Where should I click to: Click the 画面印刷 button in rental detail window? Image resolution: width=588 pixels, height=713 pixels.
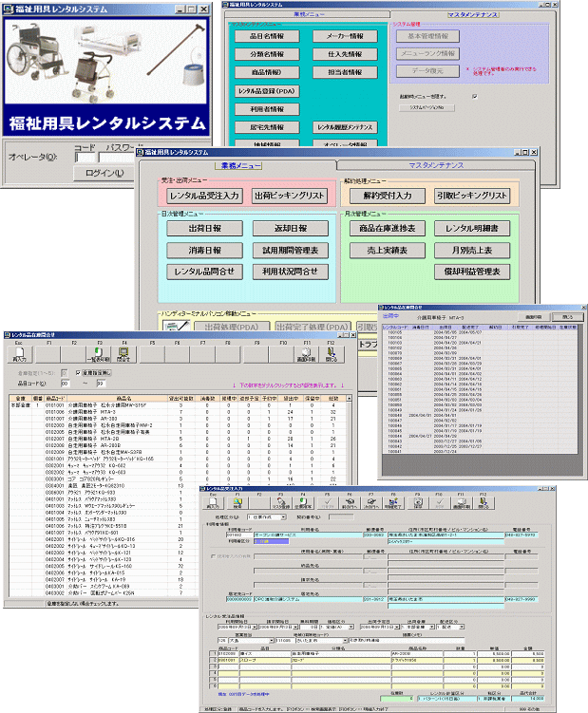(534, 317)
